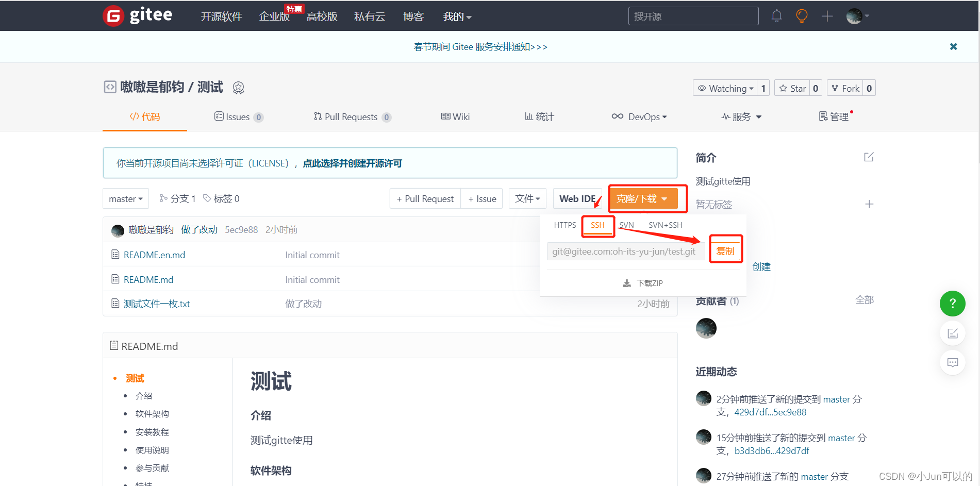Viewport: 980px width, 486px height.
Task: Open the master branch dropdown
Action: point(126,198)
